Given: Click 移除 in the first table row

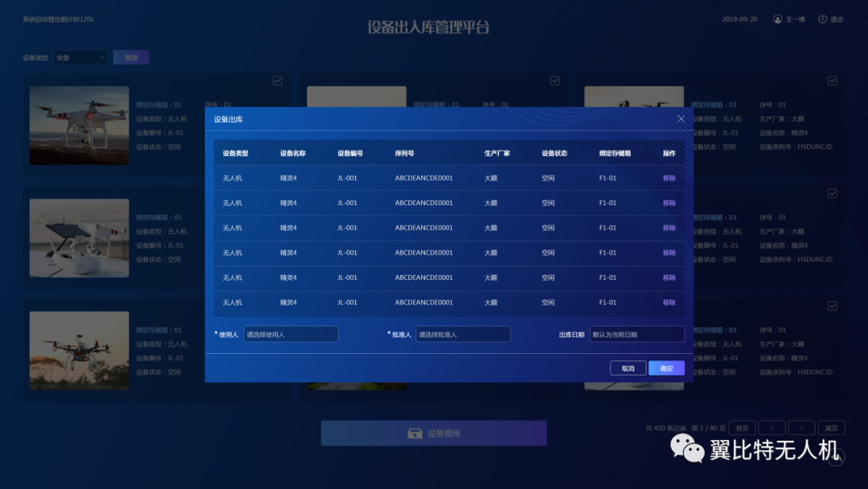Looking at the screenshot, I should (669, 179).
